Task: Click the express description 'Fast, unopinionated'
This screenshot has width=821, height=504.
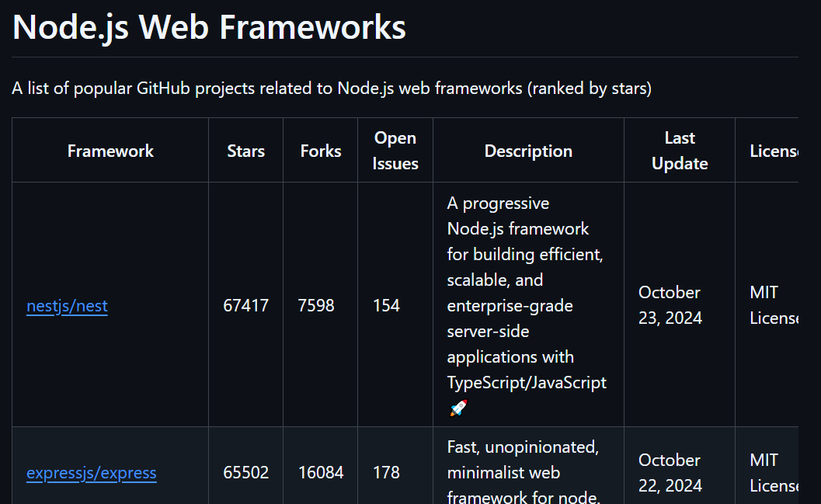Action: coord(524,473)
